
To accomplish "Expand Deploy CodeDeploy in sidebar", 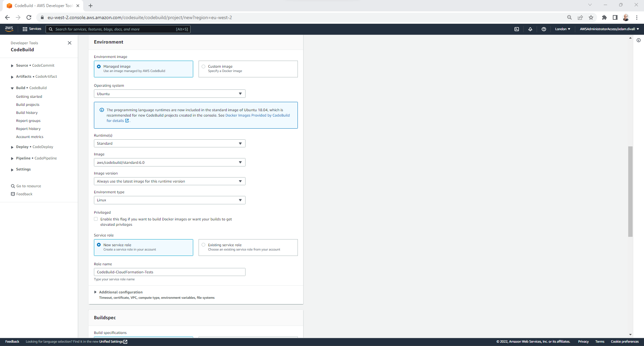I will click(12, 147).
